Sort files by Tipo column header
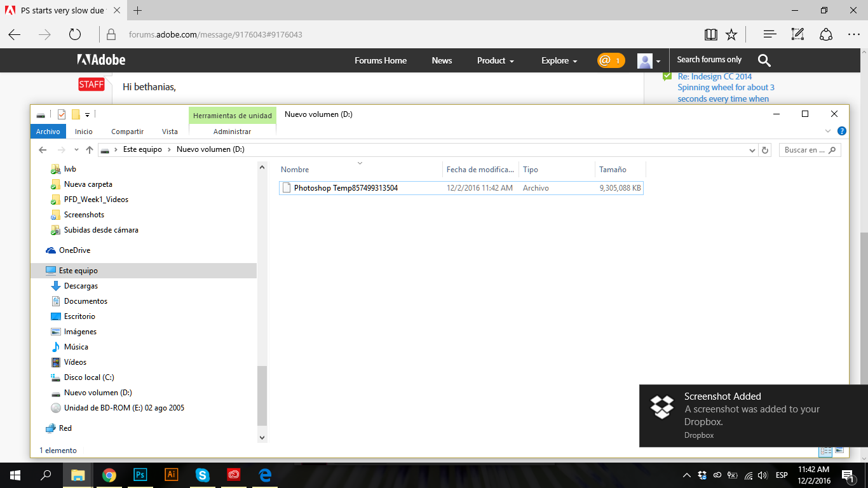This screenshot has width=868, height=488. [557, 170]
